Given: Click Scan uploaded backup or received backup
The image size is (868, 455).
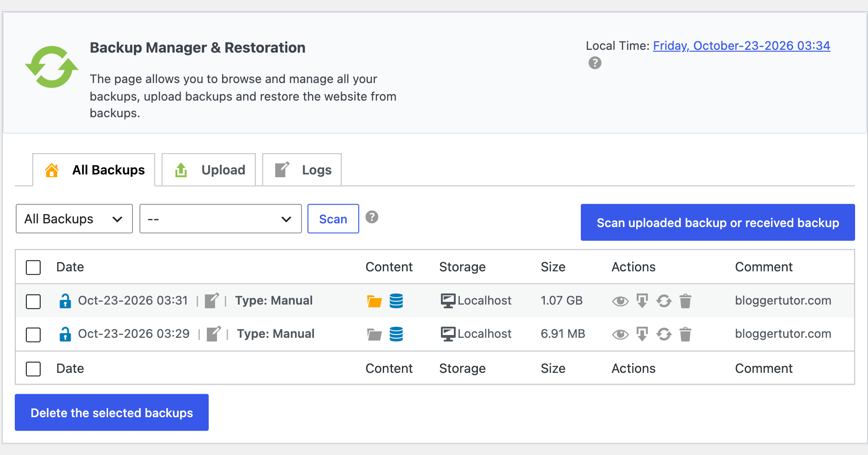Looking at the screenshot, I should click(x=718, y=222).
